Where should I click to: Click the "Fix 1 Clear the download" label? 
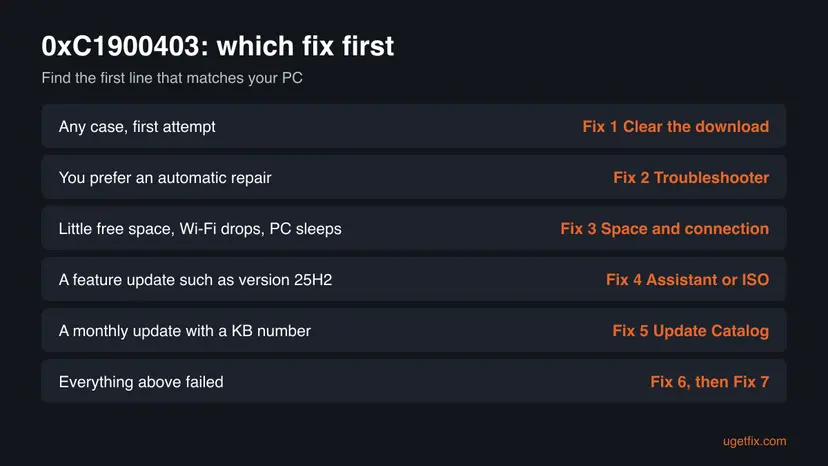click(675, 127)
